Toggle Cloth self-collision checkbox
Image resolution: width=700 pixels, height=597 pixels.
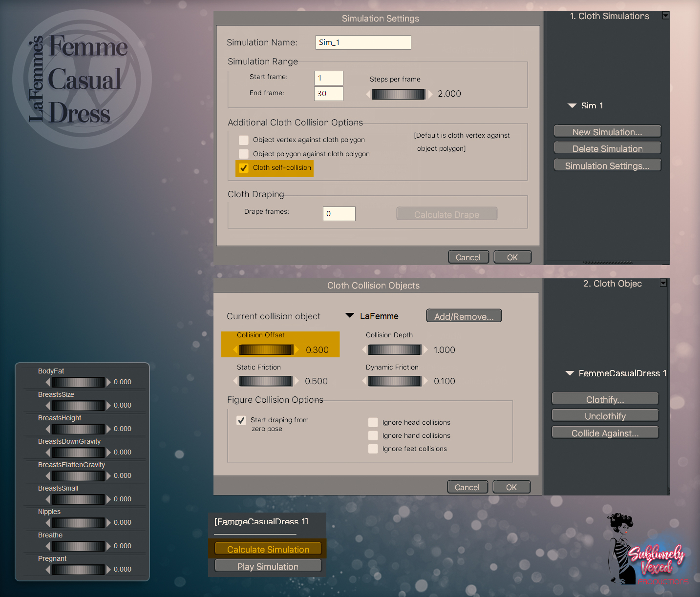[243, 168]
